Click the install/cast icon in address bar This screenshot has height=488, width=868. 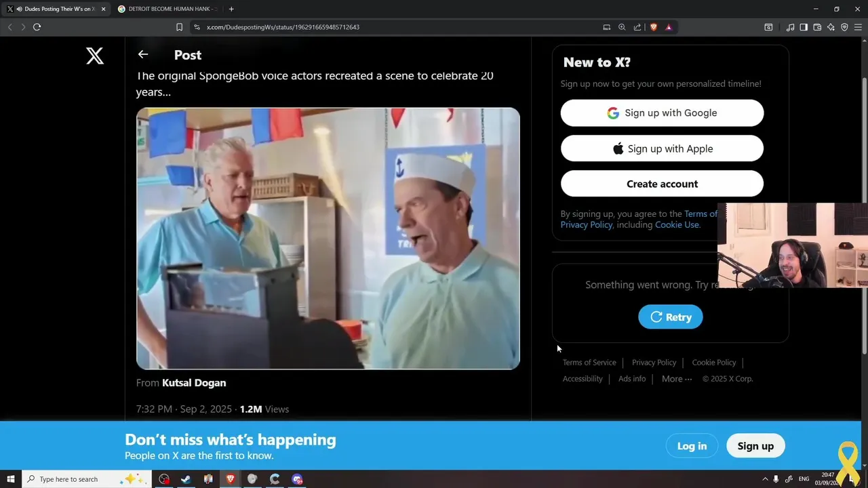(x=606, y=27)
